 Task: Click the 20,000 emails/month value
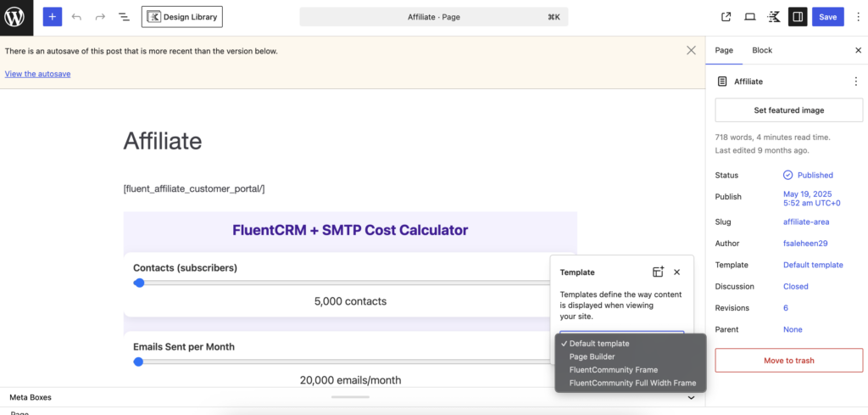[350, 380]
